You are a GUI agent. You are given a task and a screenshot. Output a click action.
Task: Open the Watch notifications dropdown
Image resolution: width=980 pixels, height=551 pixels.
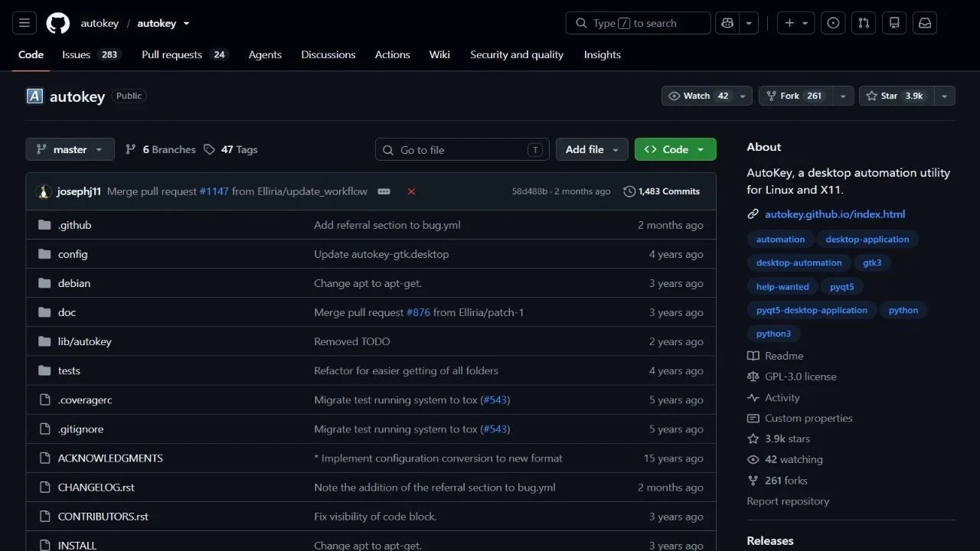tap(707, 96)
